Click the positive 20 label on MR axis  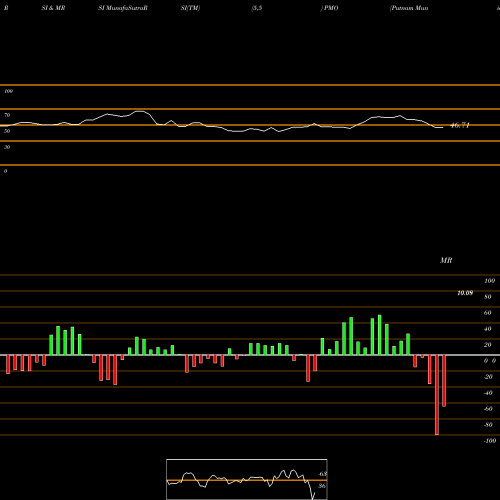(x=488, y=345)
